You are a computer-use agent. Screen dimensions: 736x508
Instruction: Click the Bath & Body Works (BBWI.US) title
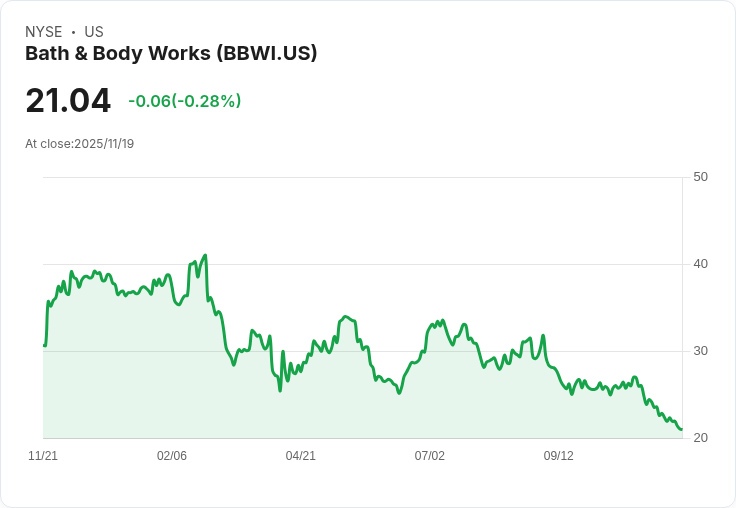(x=171, y=53)
